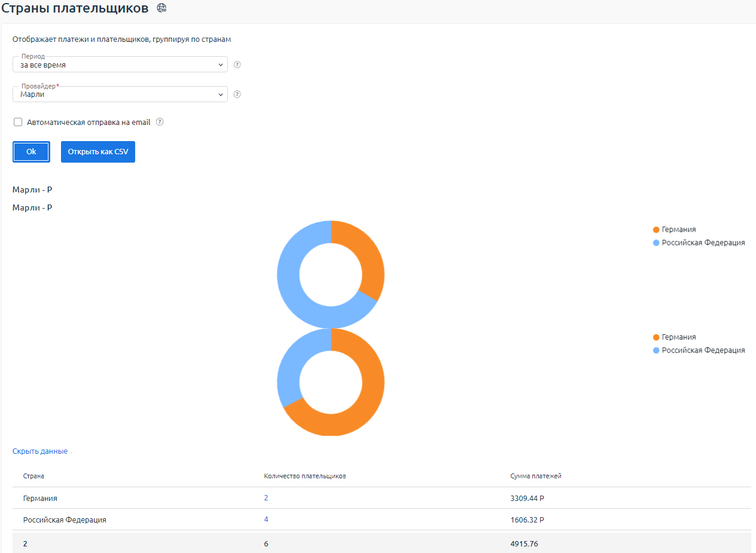The image size is (756, 553).
Task: Click the help icon next to Провайдер
Action: (x=237, y=94)
